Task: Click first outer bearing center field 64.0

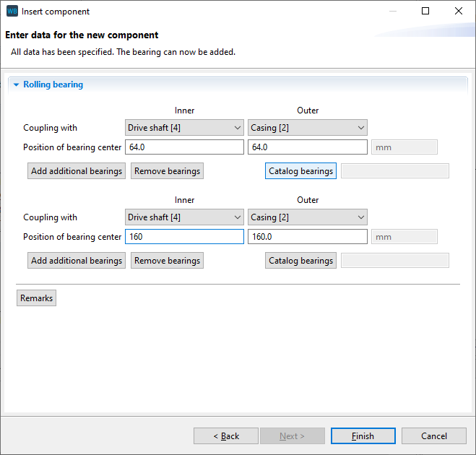Action: coord(307,147)
